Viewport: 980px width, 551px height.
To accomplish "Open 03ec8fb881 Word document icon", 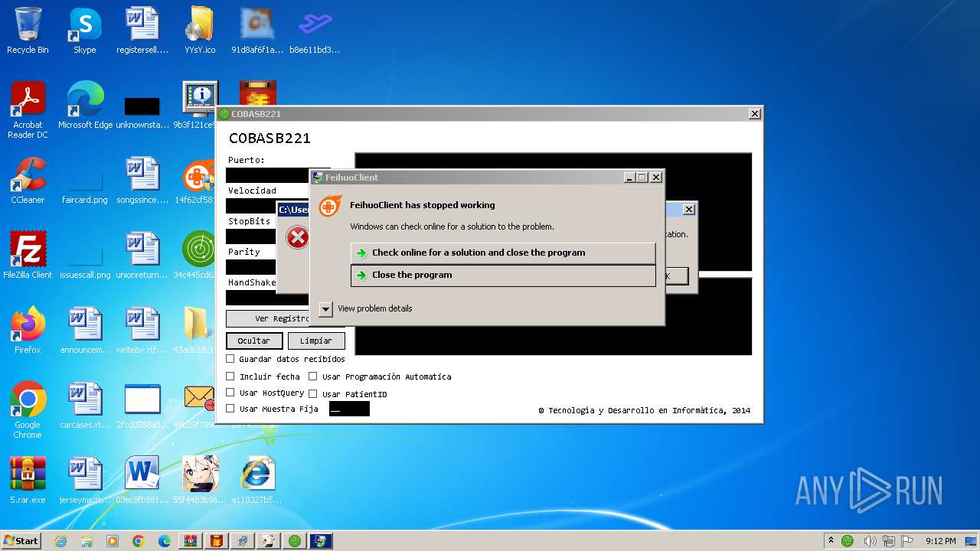I will (142, 480).
